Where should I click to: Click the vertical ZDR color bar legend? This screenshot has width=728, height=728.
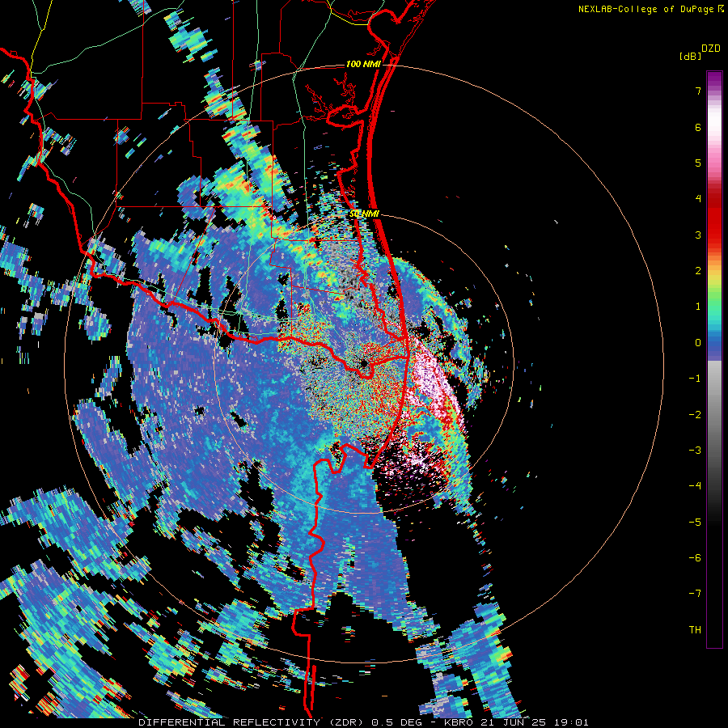(x=714, y=359)
